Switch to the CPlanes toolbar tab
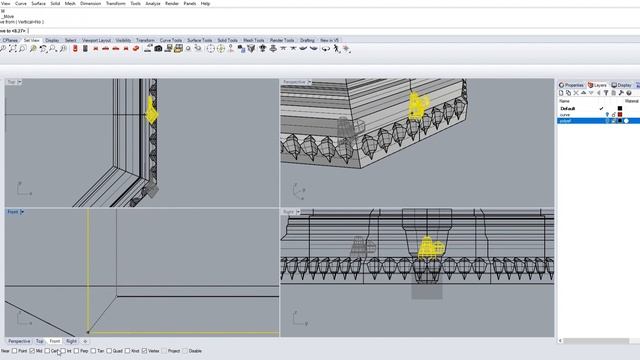 pos(10,40)
